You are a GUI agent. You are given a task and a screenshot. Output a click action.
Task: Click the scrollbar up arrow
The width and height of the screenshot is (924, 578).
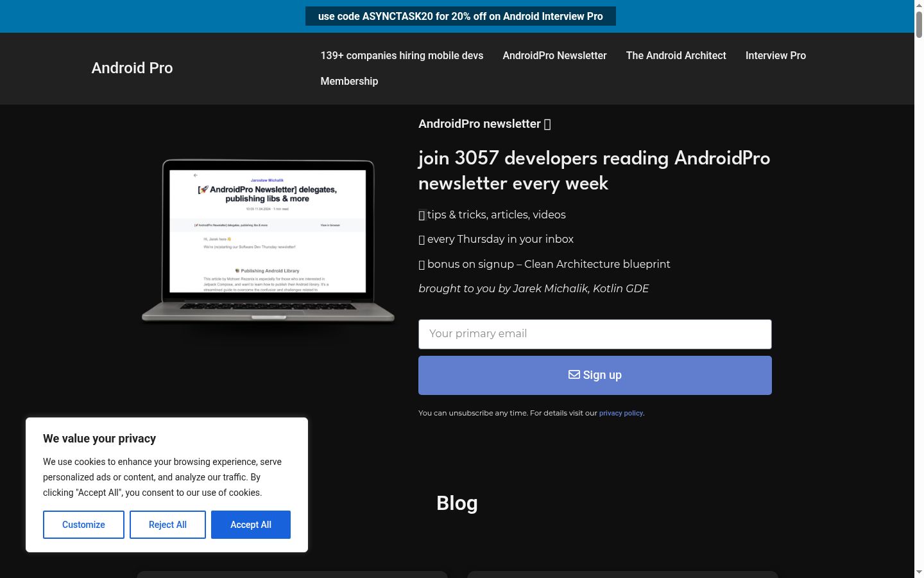[x=919, y=5]
